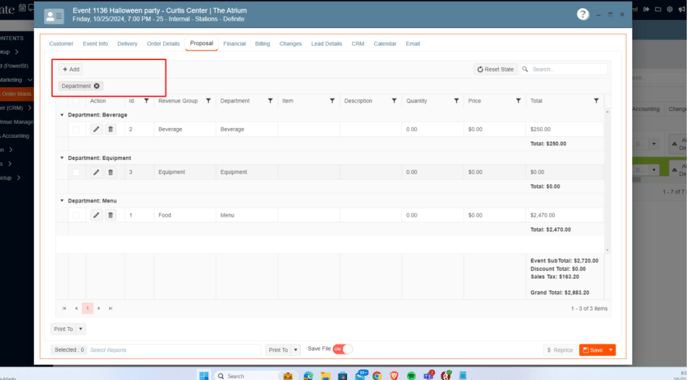688x380 pixels.
Task: Open the bottom bar Print To dropdown arrow
Action: tap(296, 350)
